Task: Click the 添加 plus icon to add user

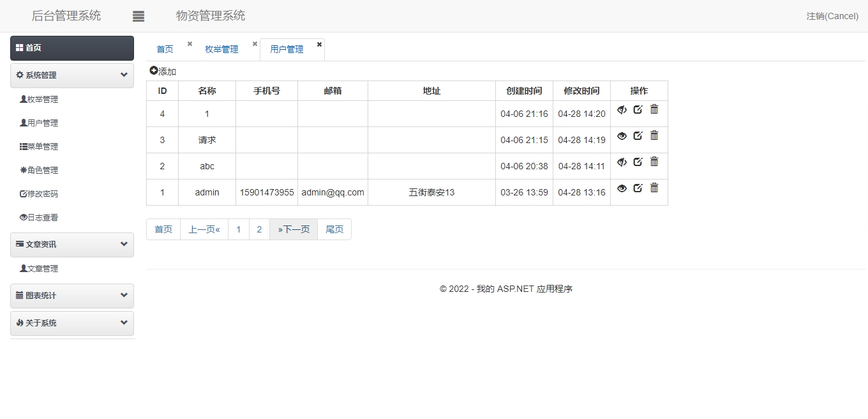Action: pyautogui.click(x=154, y=71)
